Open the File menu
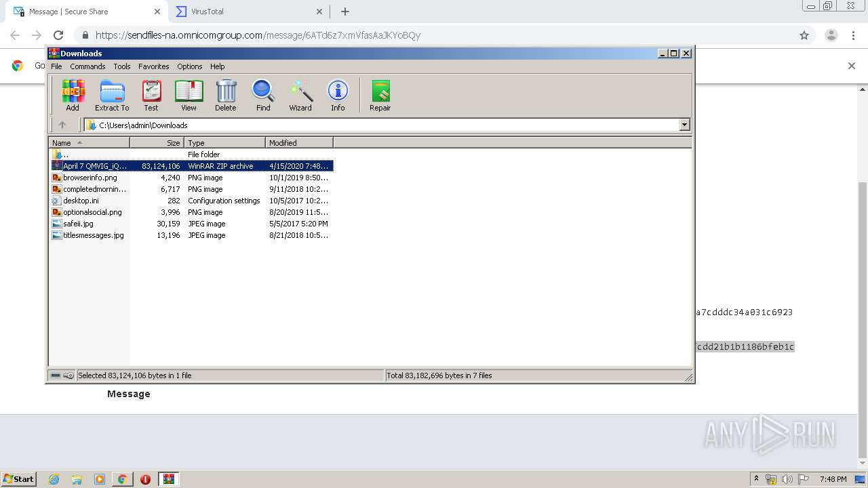This screenshot has width=868, height=488. pos(56,66)
